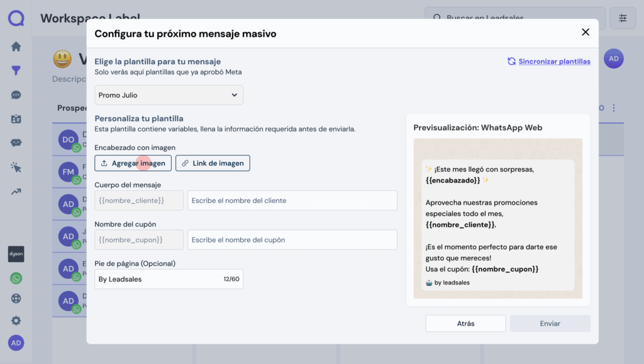Close the mass message dialog

point(586,32)
